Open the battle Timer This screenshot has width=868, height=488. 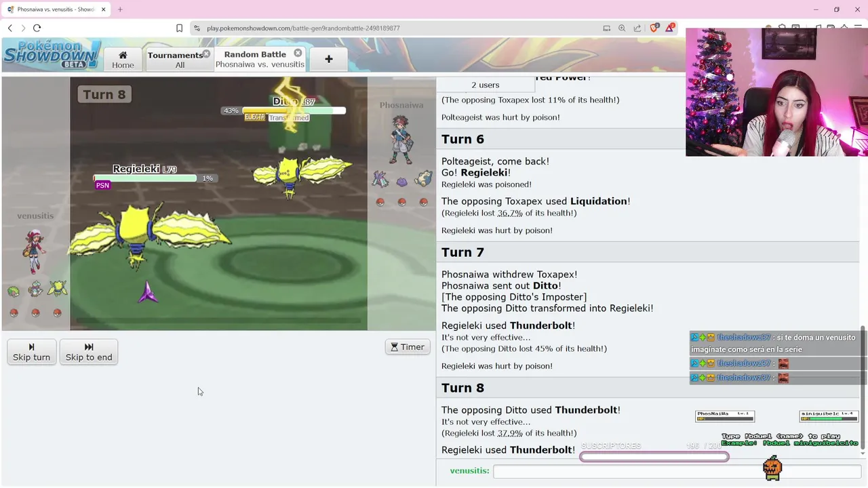tap(408, 347)
